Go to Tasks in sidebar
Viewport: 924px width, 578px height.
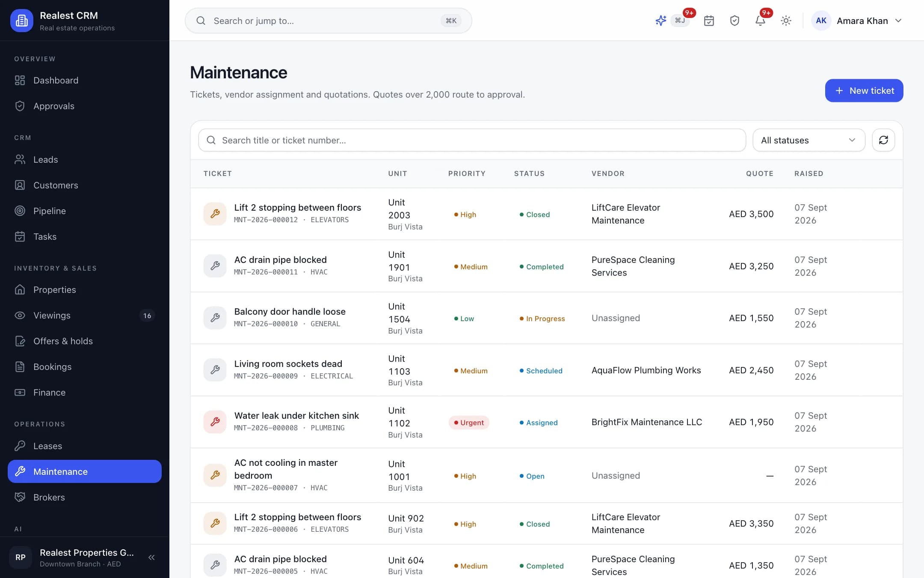[x=85, y=237]
